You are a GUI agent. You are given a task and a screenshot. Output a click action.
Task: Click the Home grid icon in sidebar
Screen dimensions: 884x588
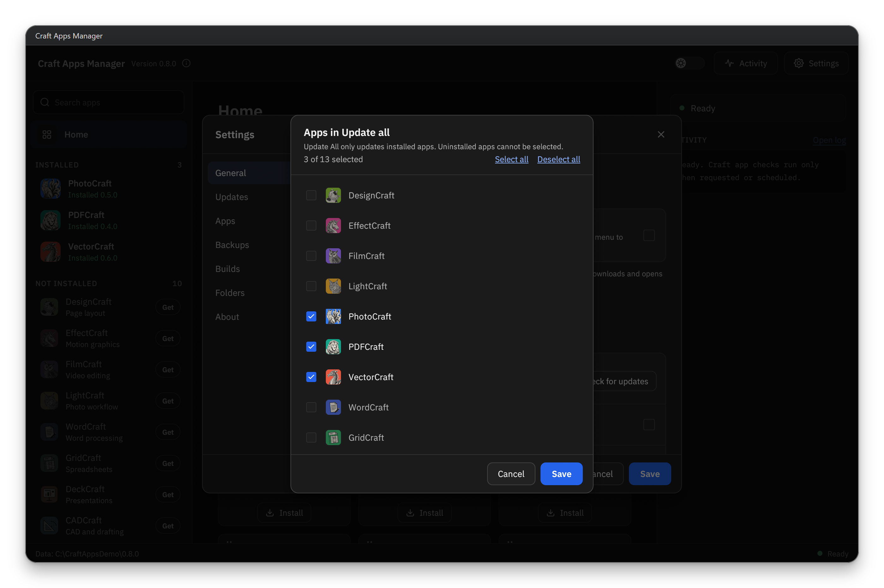click(x=47, y=135)
